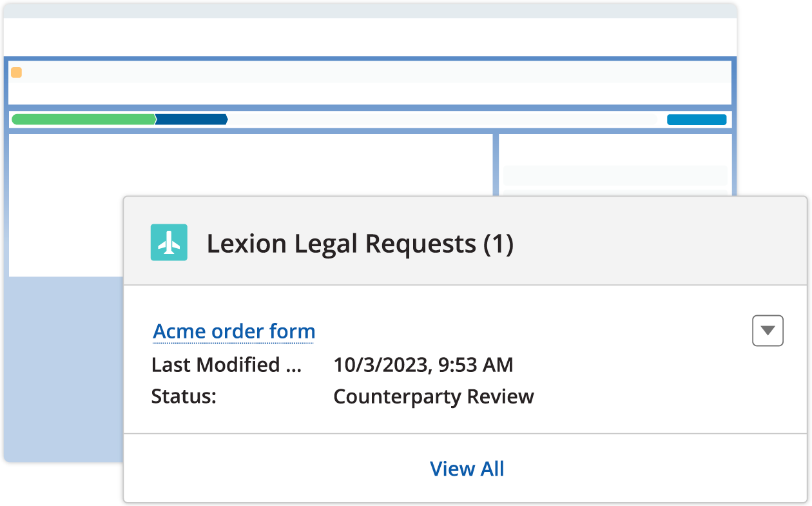Click the light blue button at the path bar end
The height and width of the screenshot is (506, 812).
pos(697,119)
